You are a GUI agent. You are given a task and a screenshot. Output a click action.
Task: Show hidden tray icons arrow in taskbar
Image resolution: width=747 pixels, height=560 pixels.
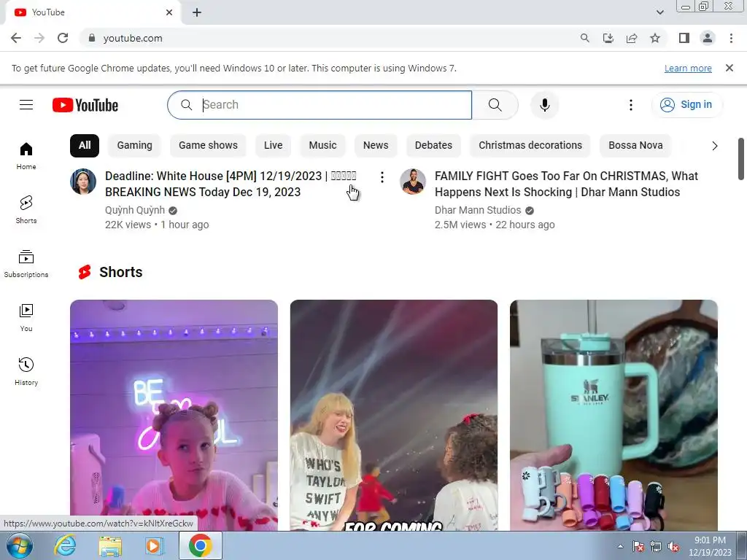(x=620, y=546)
